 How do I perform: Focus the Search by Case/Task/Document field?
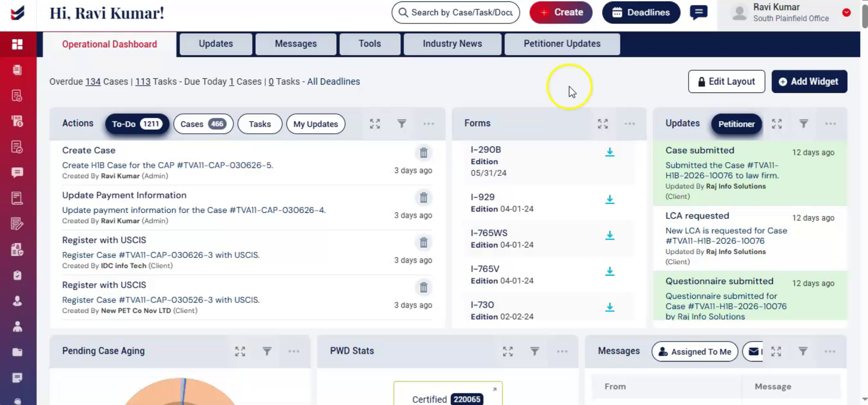[x=455, y=12]
